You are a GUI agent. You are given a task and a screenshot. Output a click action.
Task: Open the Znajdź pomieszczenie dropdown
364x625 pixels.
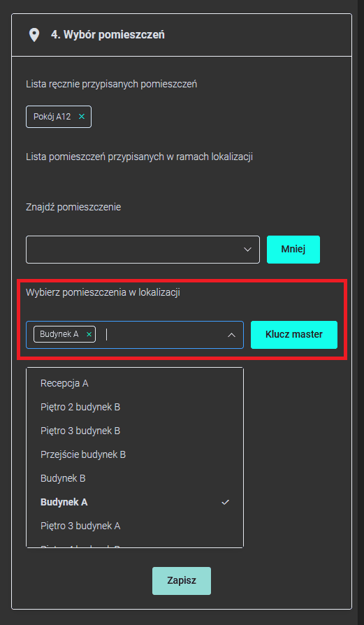(143, 250)
